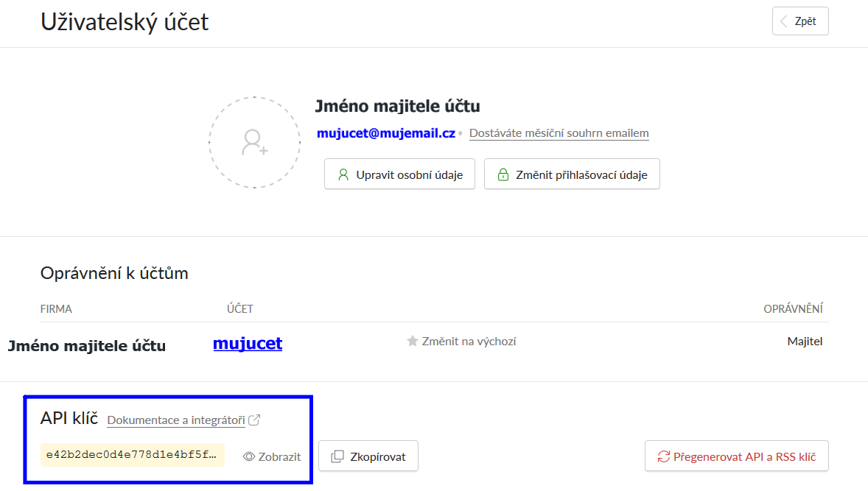Show the API key with Zobrazit eye toggle
Image resolution: width=868 pixels, height=491 pixels.
click(x=272, y=456)
